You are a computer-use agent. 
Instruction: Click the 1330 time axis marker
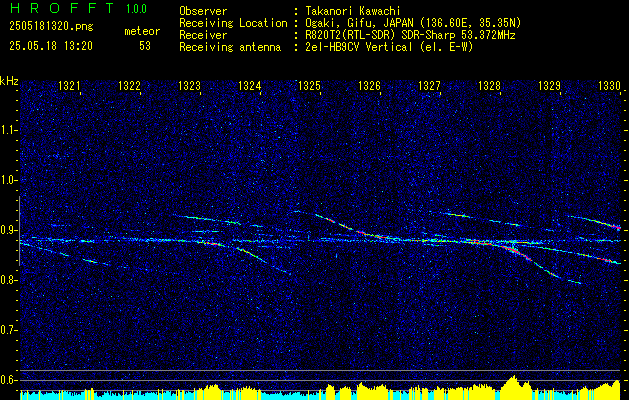point(609,85)
